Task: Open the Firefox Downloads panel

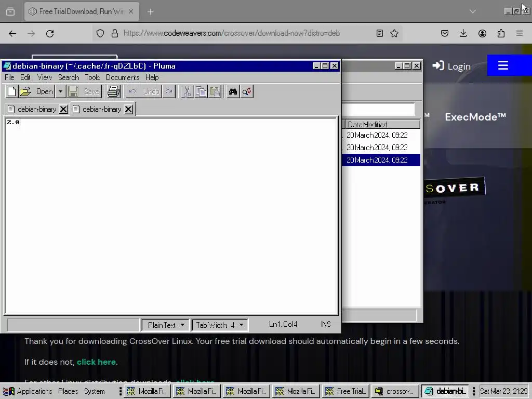Action: point(463,33)
